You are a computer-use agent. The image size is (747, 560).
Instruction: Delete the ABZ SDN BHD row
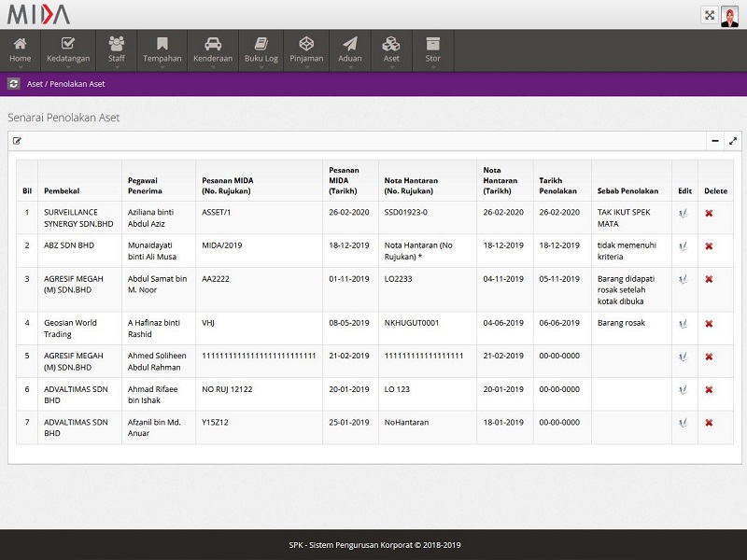pyautogui.click(x=709, y=246)
